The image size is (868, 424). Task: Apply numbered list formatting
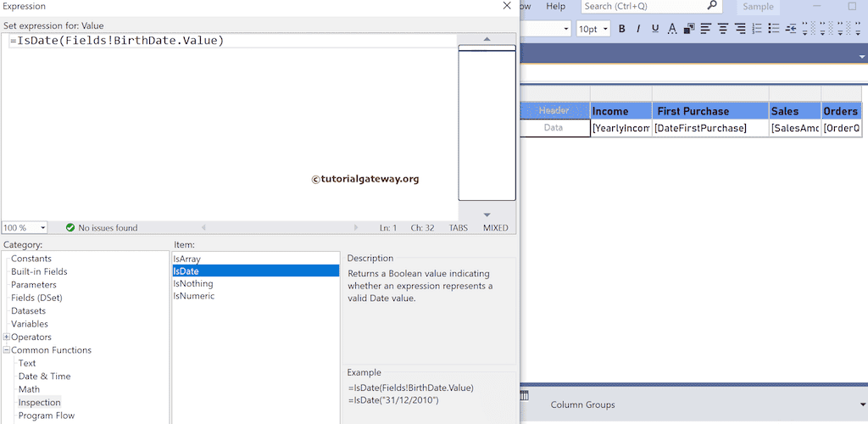(758, 29)
